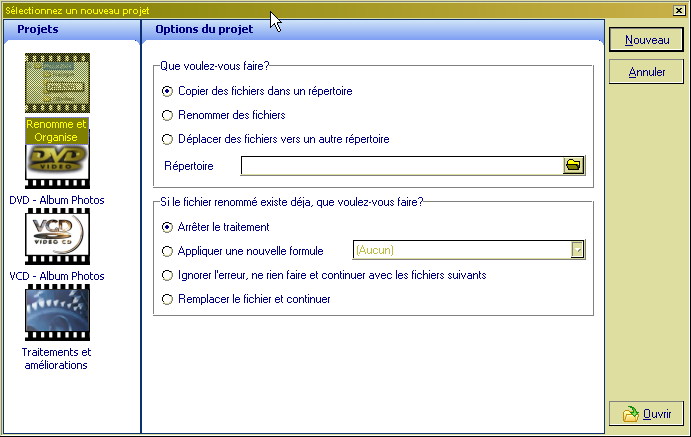Pick the VCD Album Photos project icon
This screenshot has width=691, height=437.
coord(57,240)
